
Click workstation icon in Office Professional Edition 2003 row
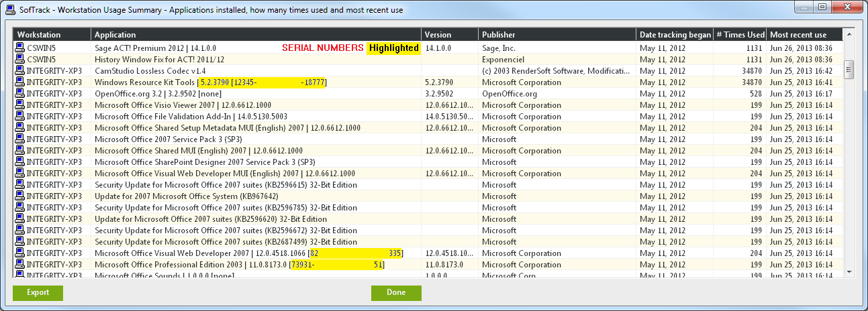pyautogui.click(x=19, y=265)
